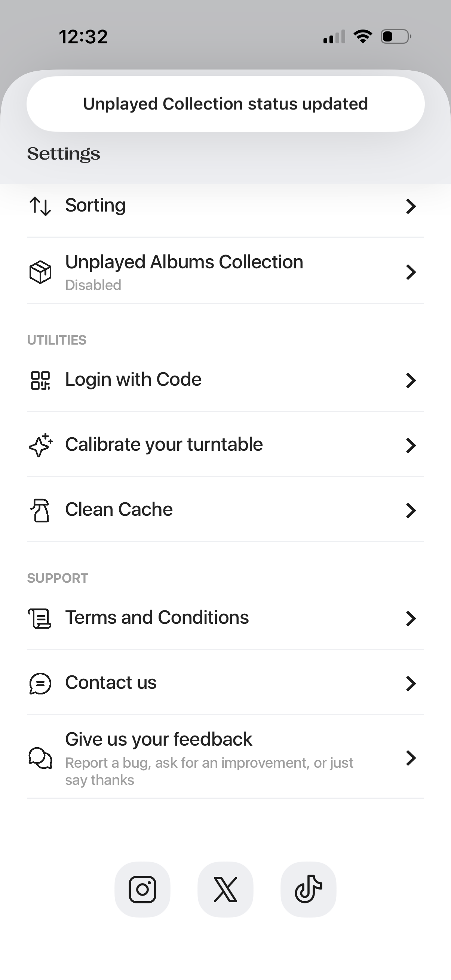Tap the double-bubble feedback icon

pyautogui.click(x=40, y=758)
